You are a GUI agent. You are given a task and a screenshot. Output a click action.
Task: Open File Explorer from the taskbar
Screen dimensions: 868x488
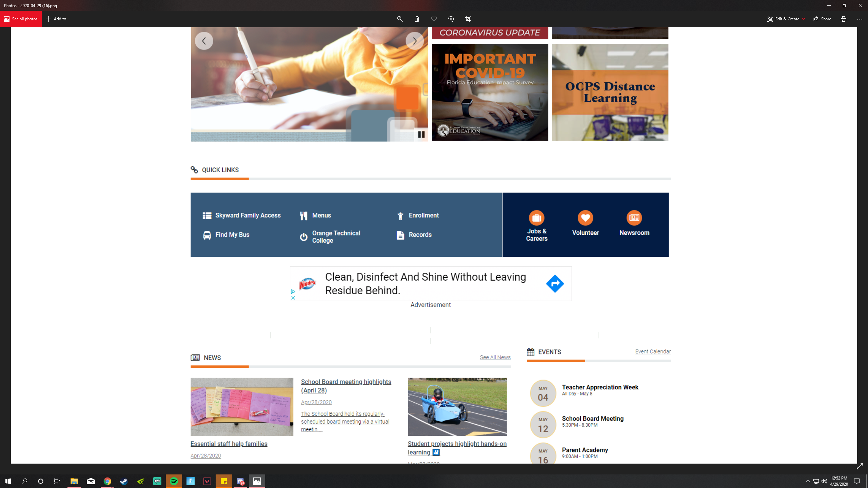coord(74,481)
